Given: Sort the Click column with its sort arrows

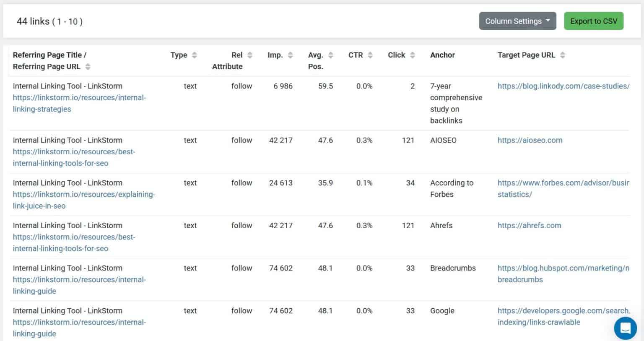Looking at the screenshot, I should [413, 55].
